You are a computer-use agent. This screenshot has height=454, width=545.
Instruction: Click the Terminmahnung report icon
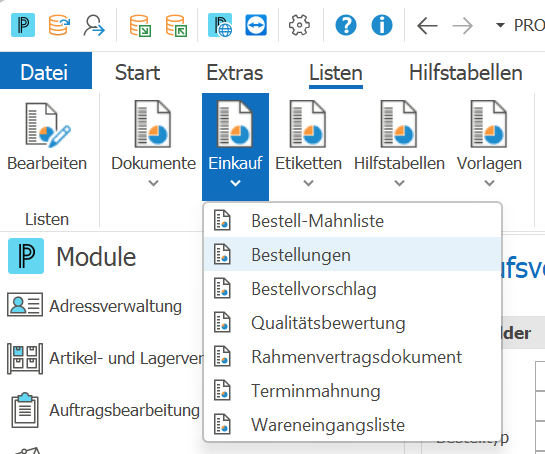[222, 391]
